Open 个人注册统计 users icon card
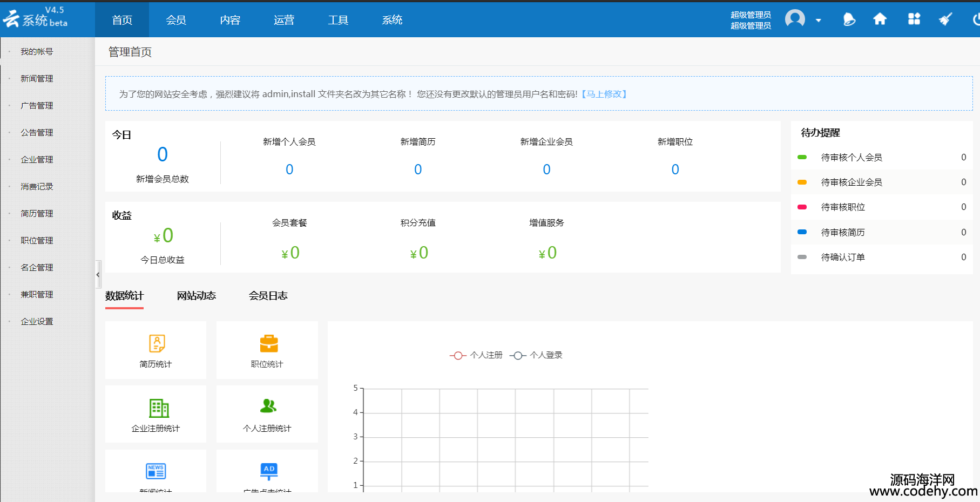 (267, 414)
